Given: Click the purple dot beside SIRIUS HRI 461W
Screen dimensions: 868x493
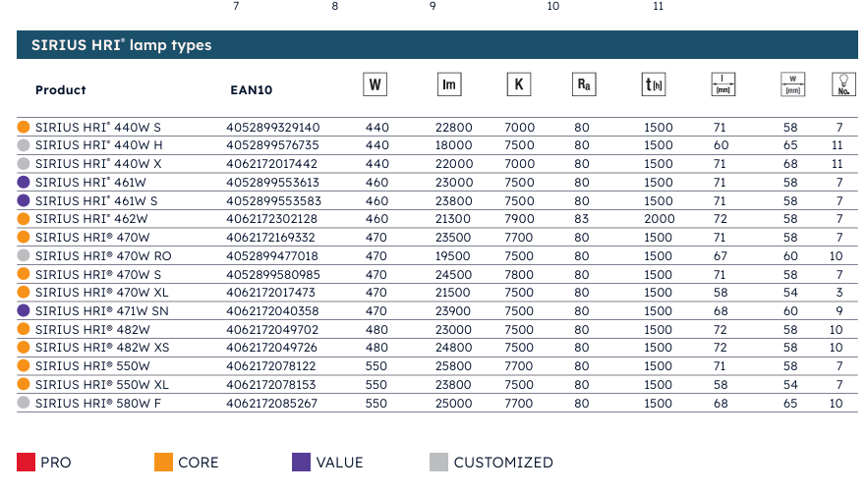Looking at the screenshot, I should [x=24, y=182].
